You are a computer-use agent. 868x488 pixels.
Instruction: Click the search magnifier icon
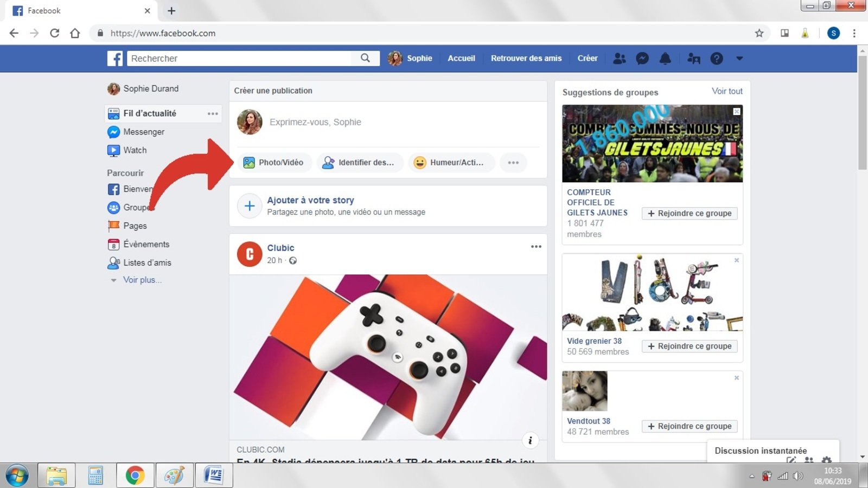point(366,58)
